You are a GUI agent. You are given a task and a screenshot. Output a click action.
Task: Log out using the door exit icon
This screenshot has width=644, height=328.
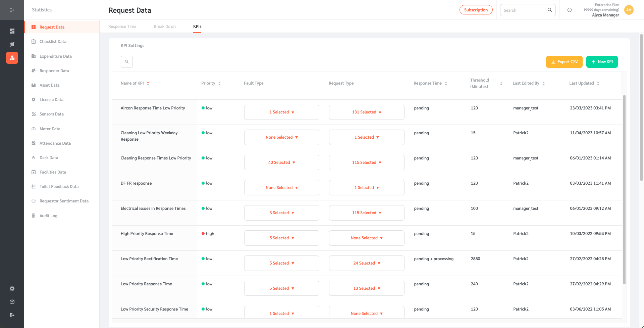coord(12,315)
